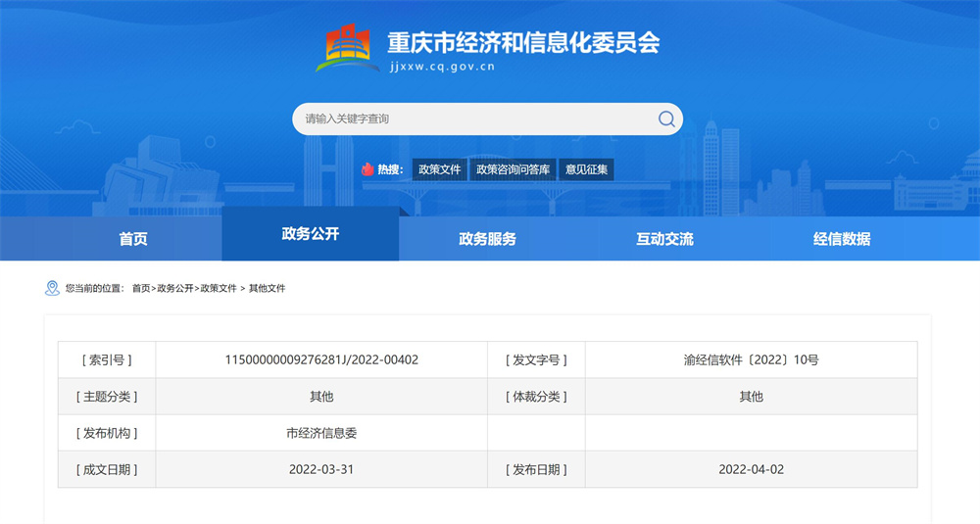
Task: Click the 重庆市经济和信息化委员会 site title
Action: 523,43
